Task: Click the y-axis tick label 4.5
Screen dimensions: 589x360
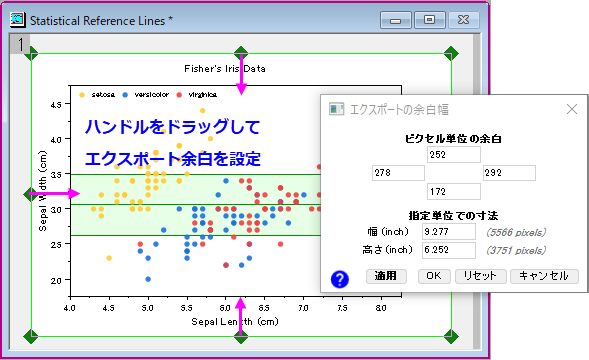Action: (56, 105)
